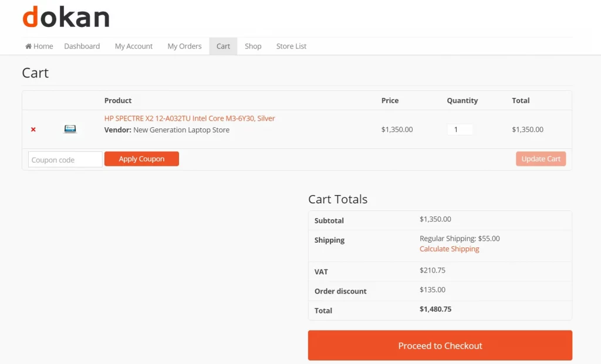Viewport: 601px width, 364px height.
Task: Click the Update Cart button
Action: [x=541, y=159]
